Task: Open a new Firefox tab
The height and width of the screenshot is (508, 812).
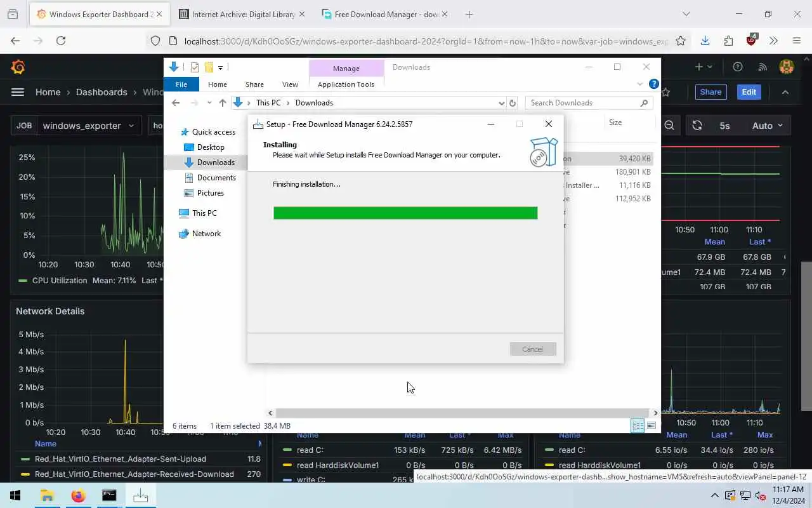Action: pos(469,14)
